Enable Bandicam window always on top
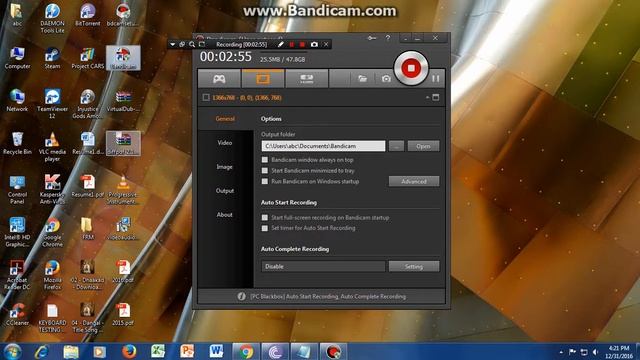The height and width of the screenshot is (360, 640). pyautogui.click(x=265, y=160)
